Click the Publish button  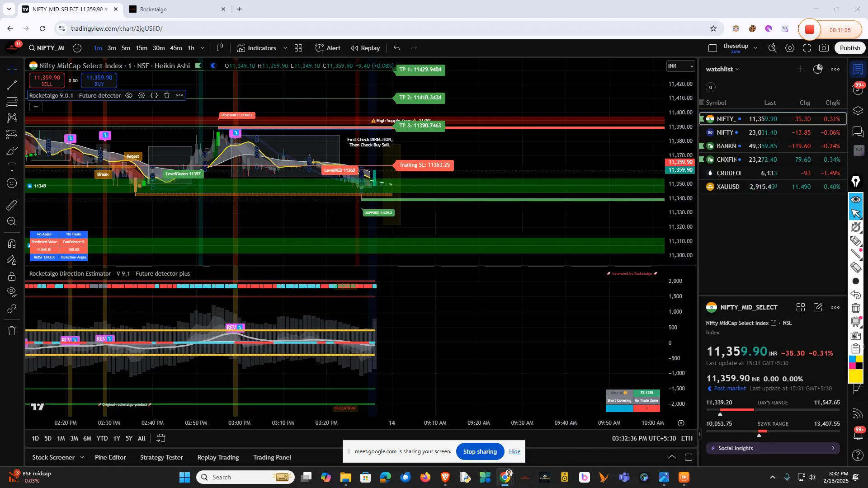click(850, 48)
